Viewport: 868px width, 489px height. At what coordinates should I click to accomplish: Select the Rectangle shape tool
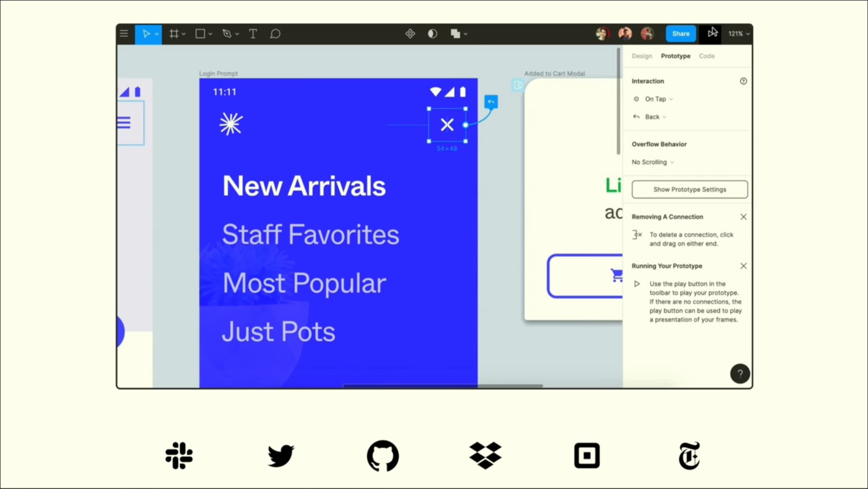pyautogui.click(x=200, y=33)
